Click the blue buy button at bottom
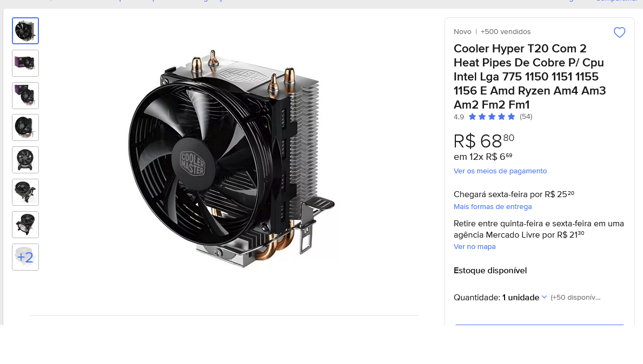The height and width of the screenshot is (364, 643). point(539,324)
